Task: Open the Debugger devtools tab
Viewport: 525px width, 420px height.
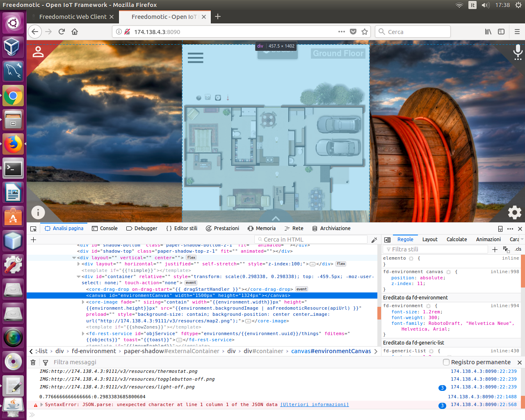Action: 142,228
